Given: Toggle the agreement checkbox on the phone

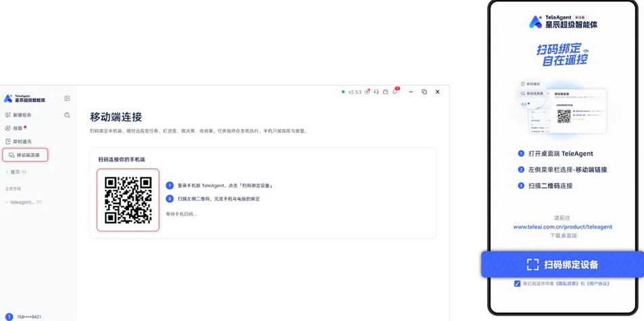Looking at the screenshot, I should pos(517,284).
